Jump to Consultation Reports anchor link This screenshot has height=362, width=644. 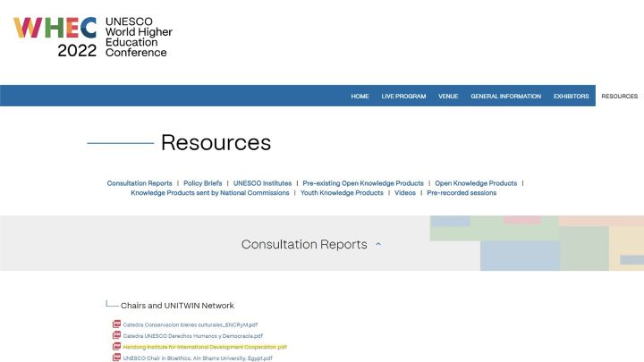click(x=140, y=183)
